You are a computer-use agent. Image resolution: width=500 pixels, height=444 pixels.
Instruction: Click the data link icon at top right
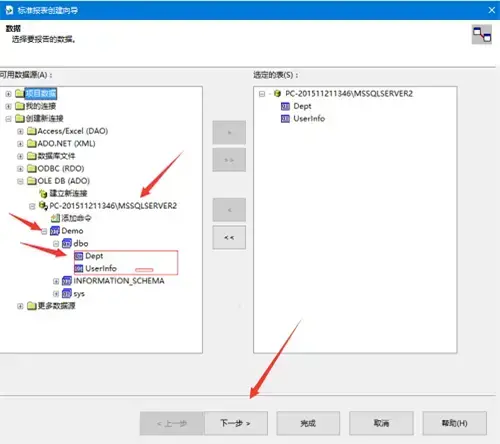tap(482, 34)
